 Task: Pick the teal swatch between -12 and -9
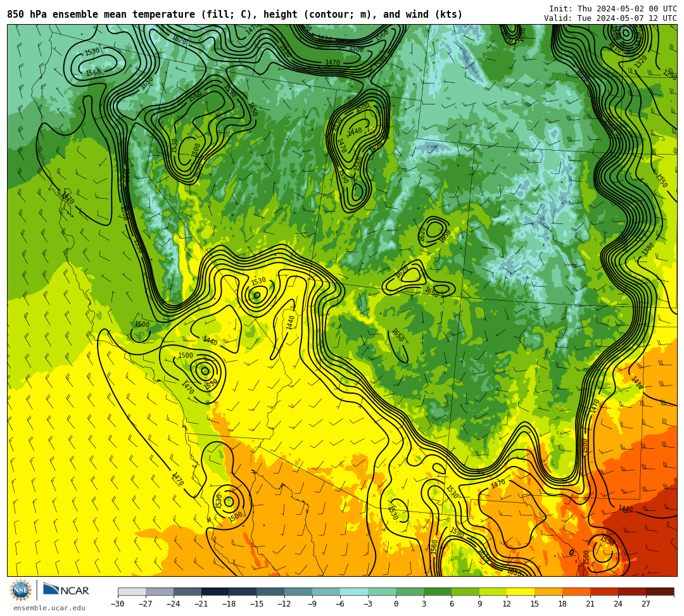tap(299, 591)
